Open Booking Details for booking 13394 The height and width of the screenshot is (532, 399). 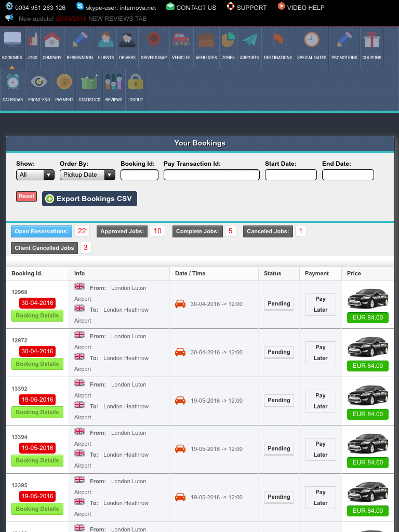pos(37,460)
